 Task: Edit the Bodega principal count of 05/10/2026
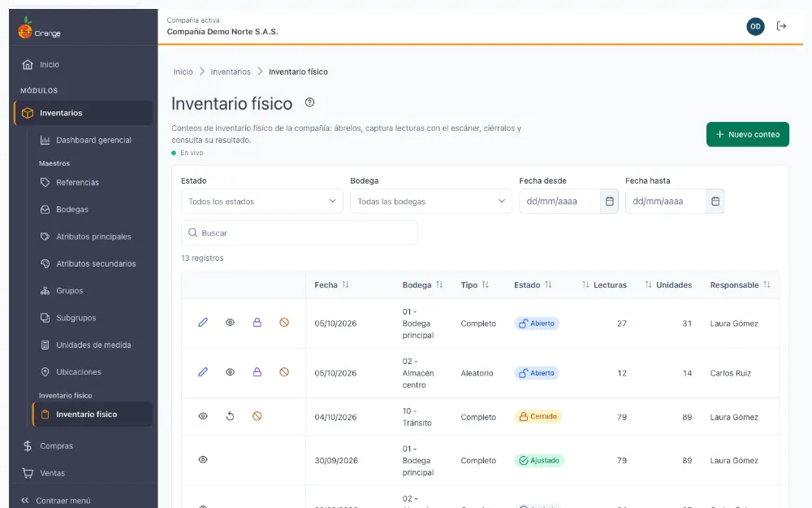tap(203, 323)
